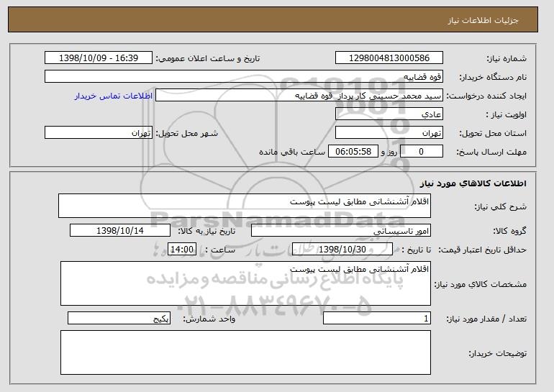Click the label اولویت نیاز

point(506,115)
